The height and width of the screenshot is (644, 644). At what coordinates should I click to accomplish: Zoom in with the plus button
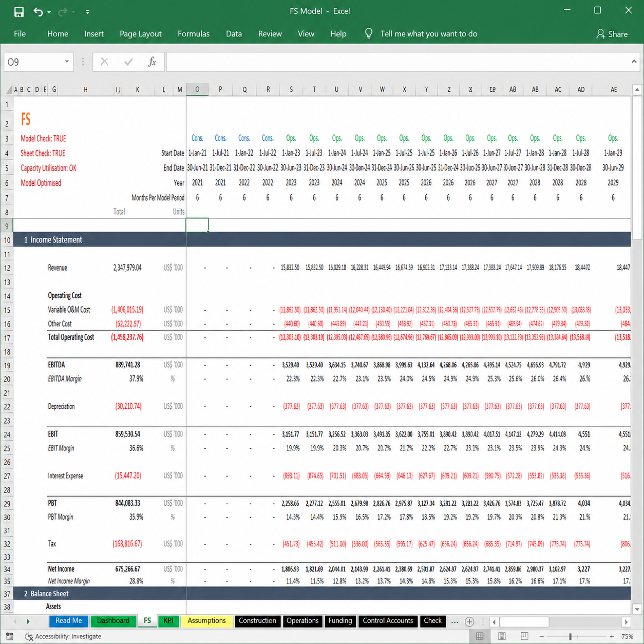(612, 636)
